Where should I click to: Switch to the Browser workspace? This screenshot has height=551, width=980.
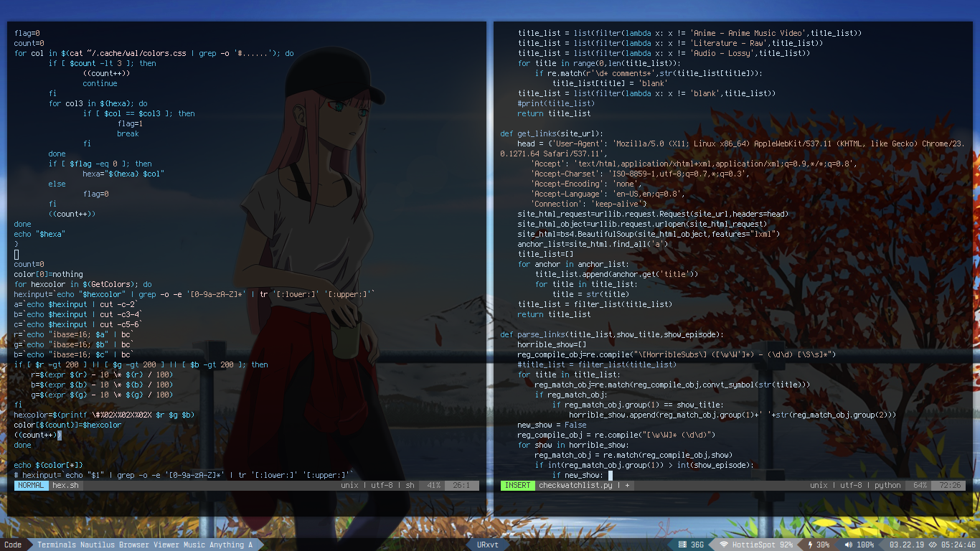coord(135,545)
